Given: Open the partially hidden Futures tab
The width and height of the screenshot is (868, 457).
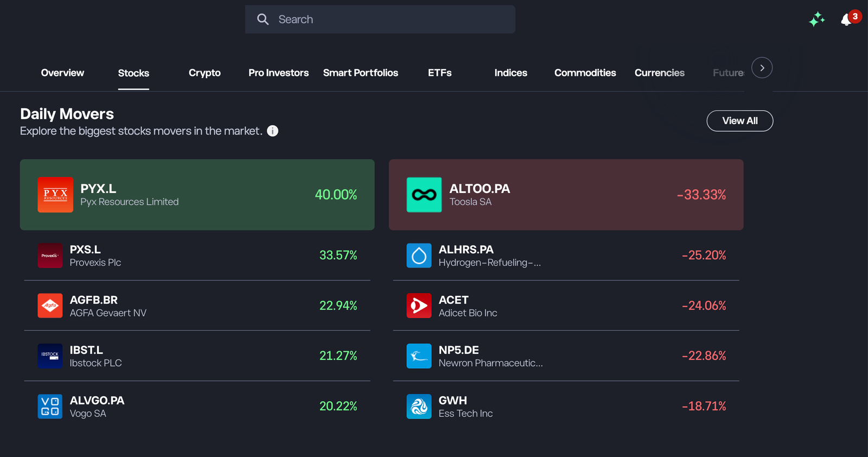Looking at the screenshot, I should click(729, 73).
